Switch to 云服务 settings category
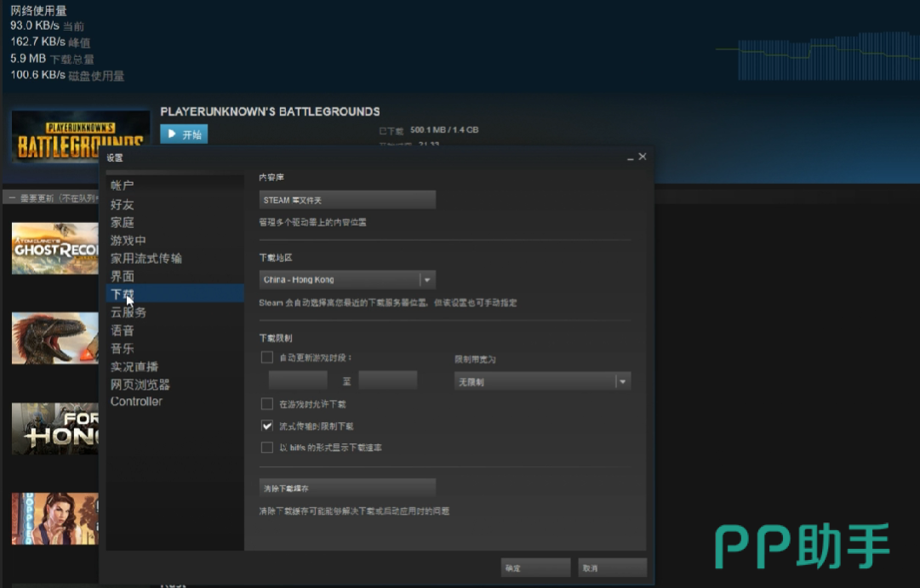The image size is (920, 588). pos(129,312)
